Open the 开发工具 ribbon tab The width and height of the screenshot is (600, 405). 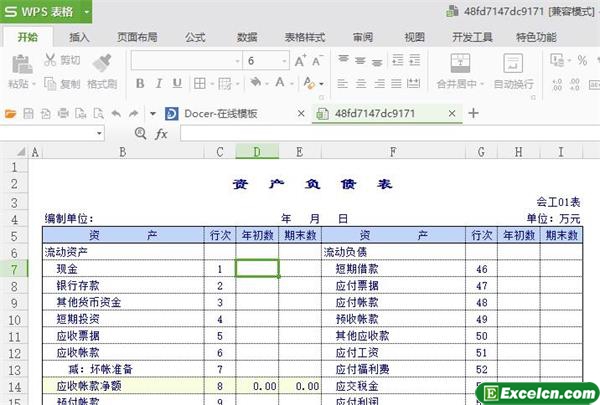472,37
